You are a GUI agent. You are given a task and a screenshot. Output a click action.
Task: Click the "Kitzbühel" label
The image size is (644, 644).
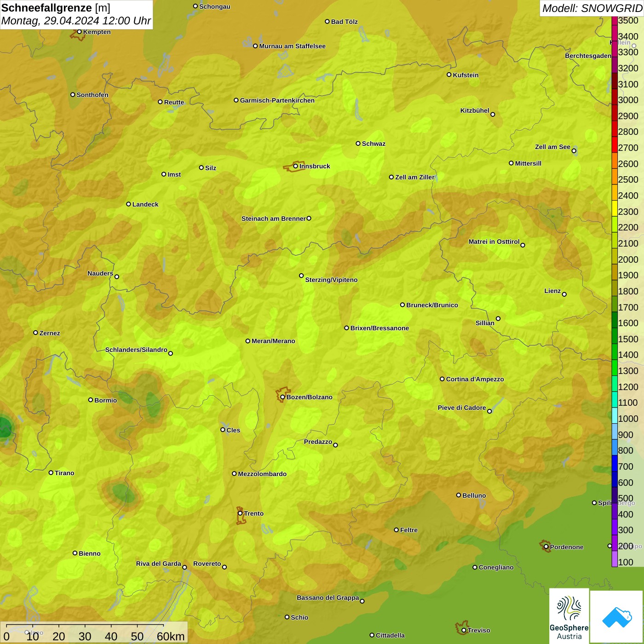[475, 110]
